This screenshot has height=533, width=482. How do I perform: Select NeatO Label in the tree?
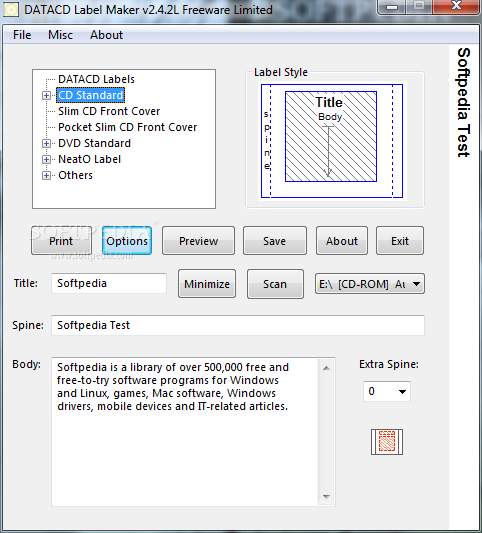[89, 159]
